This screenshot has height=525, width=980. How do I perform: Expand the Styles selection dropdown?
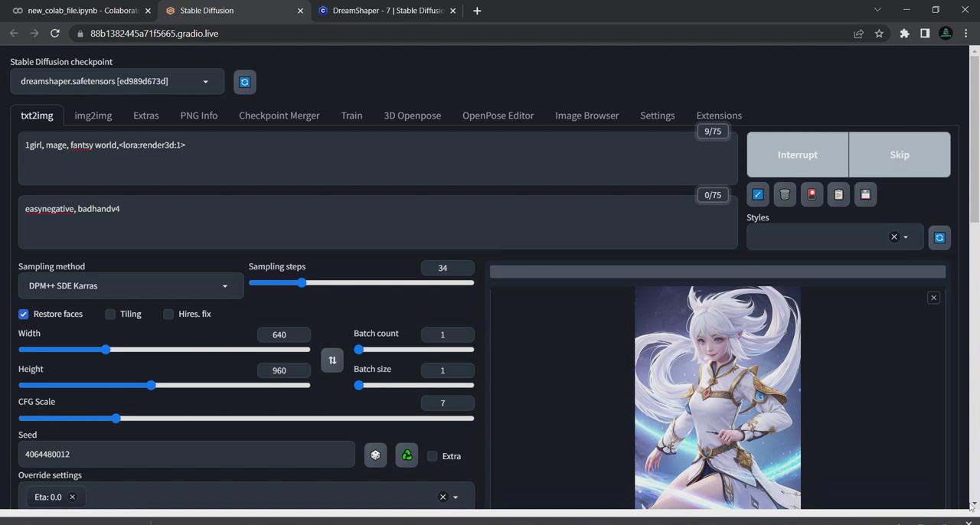click(x=906, y=237)
